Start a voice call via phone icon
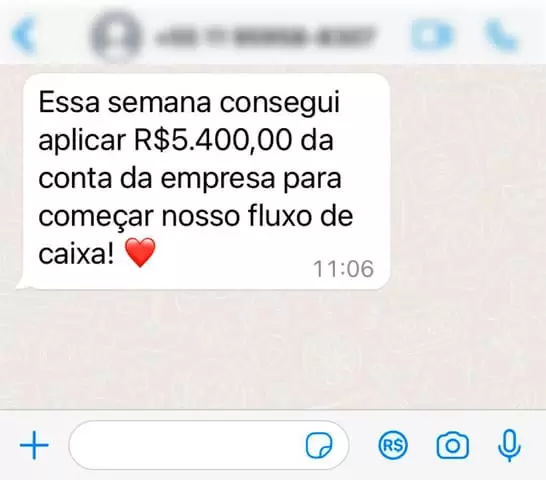The image size is (546, 480). click(501, 35)
